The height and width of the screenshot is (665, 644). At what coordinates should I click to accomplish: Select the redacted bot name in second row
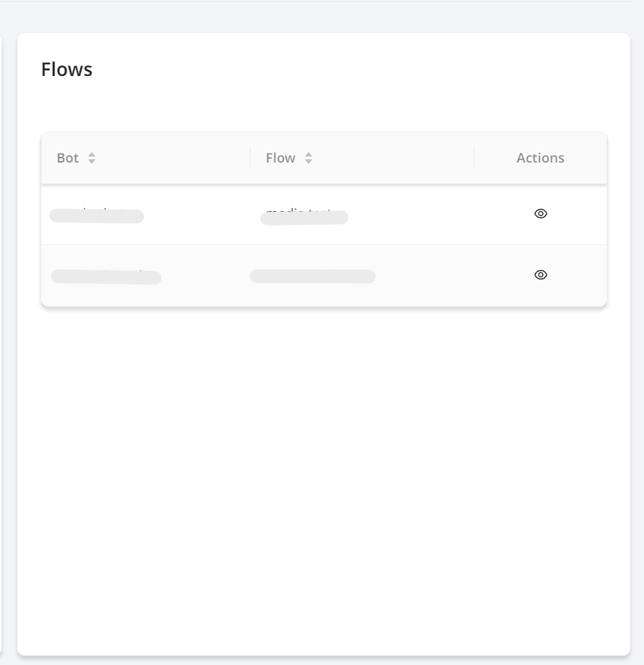(106, 277)
